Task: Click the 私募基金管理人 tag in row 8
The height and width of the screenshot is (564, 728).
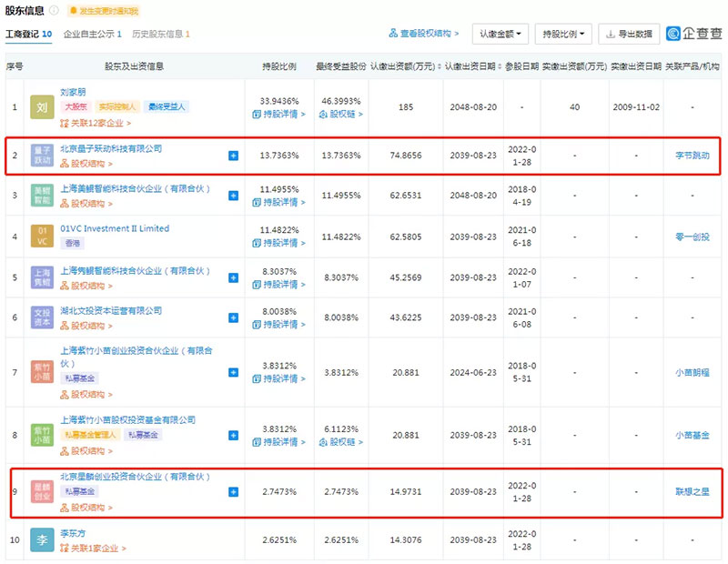Action: tap(90, 435)
